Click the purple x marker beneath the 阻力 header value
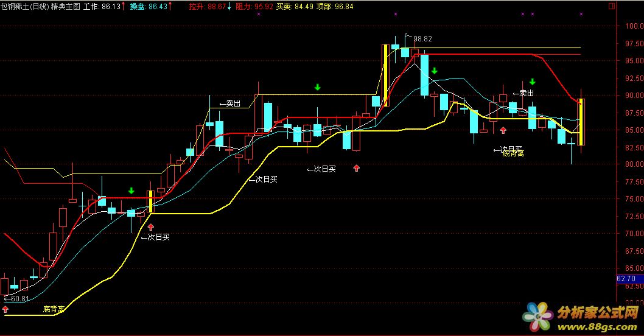644x336 pixels. click(258, 14)
